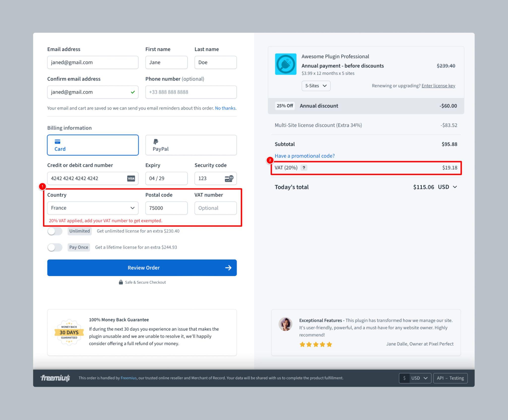The image size is (508, 420).
Task: Click the $19.18 VAT amount
Action: point(450,168)
